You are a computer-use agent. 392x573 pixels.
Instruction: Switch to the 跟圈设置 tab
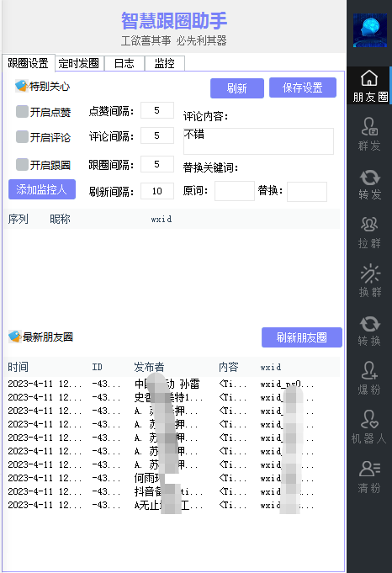pyautogui.click(x=28, y=63)
